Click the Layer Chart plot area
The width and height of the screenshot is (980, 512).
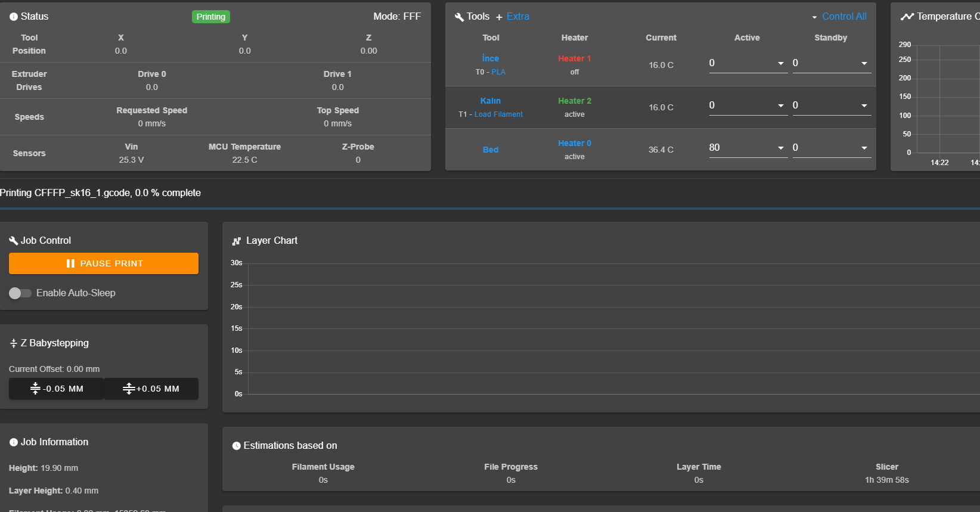[x=614, y=328]
